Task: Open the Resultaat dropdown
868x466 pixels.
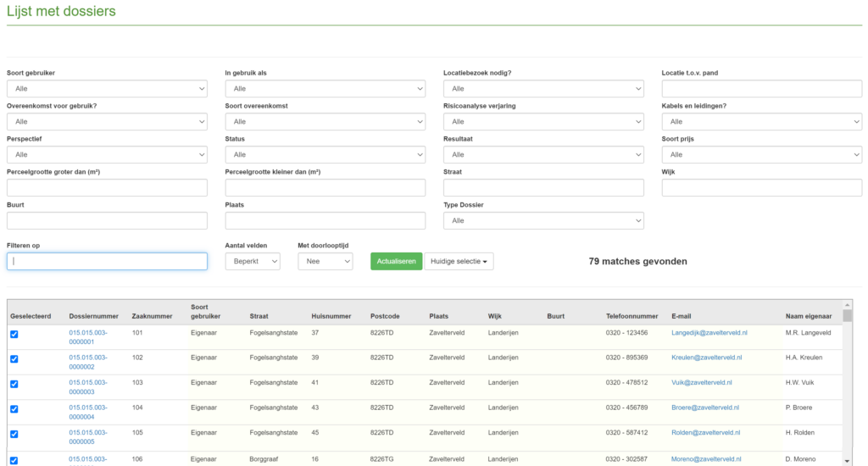Action: point(543,154)
